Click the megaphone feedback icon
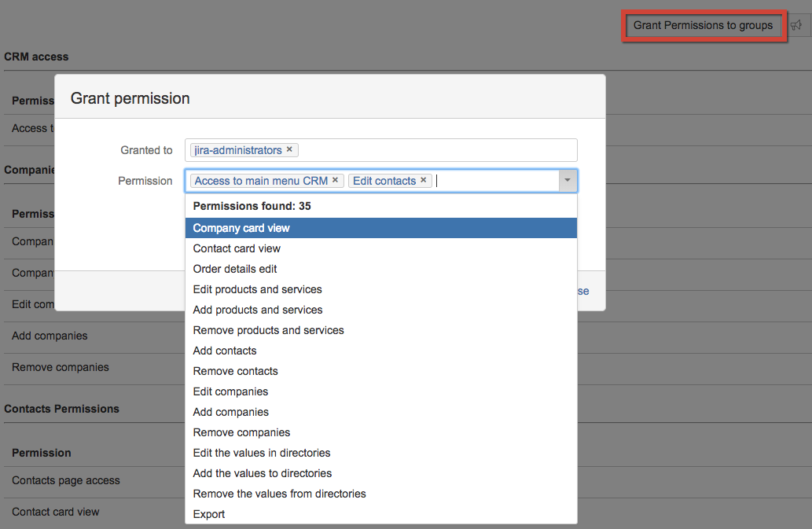Viewport: 812px width, 529px height. (796, 25)
